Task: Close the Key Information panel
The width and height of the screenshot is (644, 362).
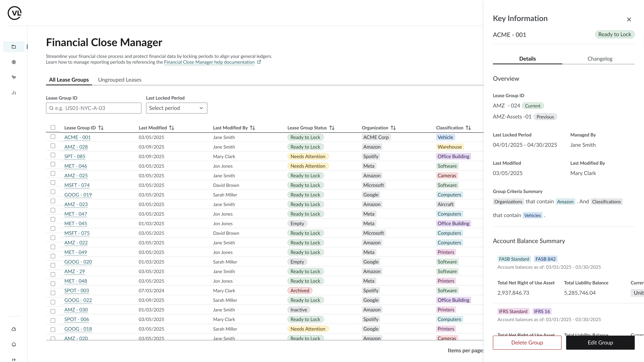Action: point(629,20)
